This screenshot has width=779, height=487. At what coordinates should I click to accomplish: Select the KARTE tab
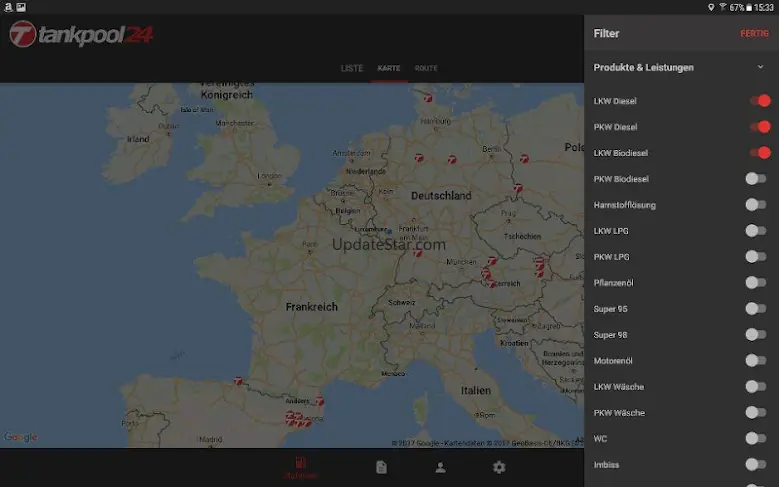pyautogui.click(x=389, y=68)
